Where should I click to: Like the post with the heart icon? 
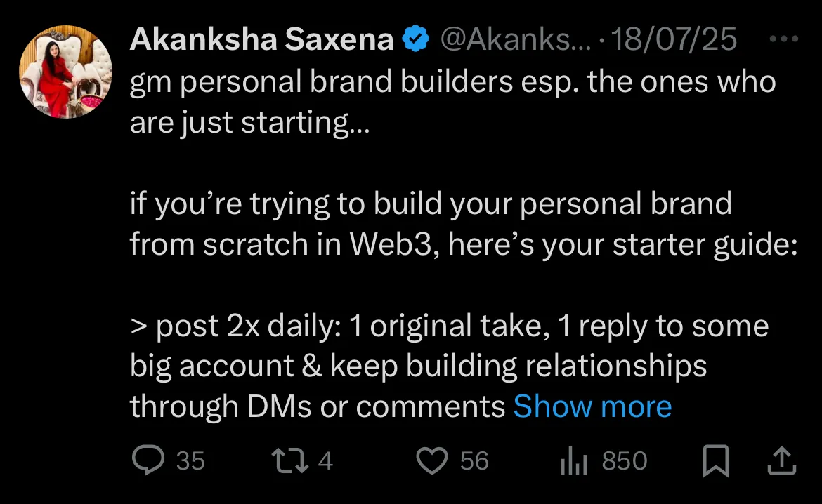432,461
